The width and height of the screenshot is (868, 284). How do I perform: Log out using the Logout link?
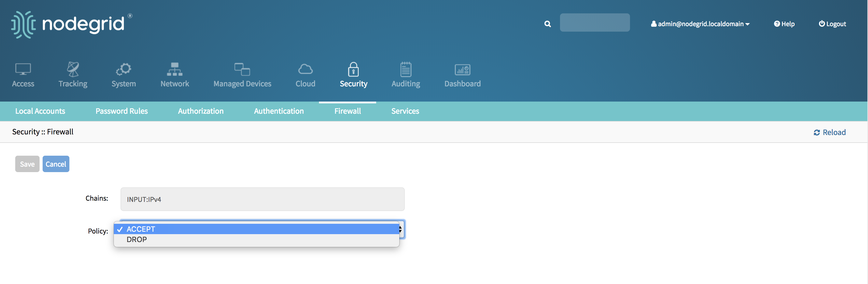832,24
